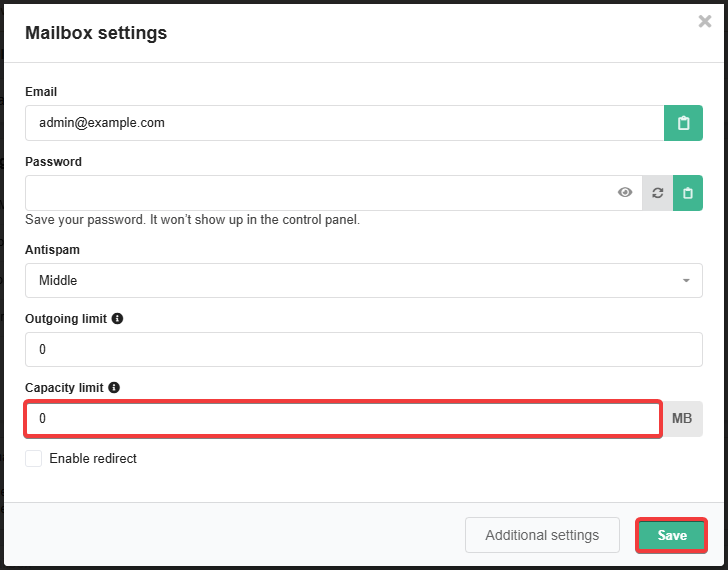728x570 pixels.
Task: Click the Outgoing limit info icon
Action: tap(117, 318)
